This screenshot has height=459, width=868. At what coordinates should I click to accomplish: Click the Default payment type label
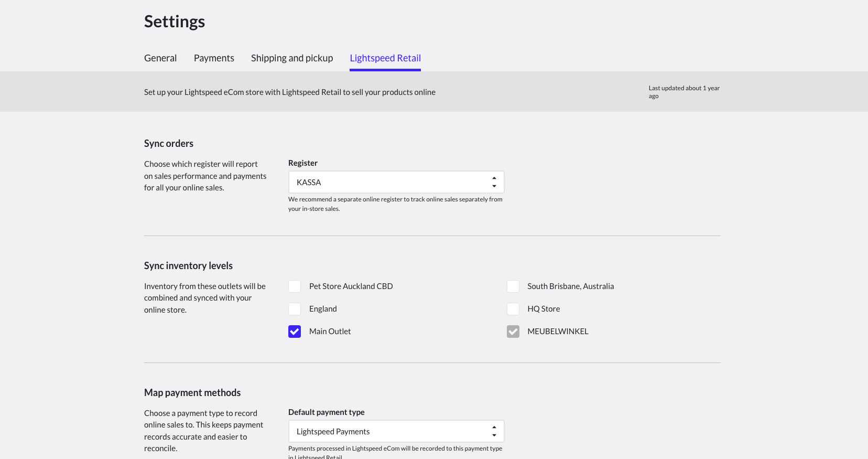326,412
